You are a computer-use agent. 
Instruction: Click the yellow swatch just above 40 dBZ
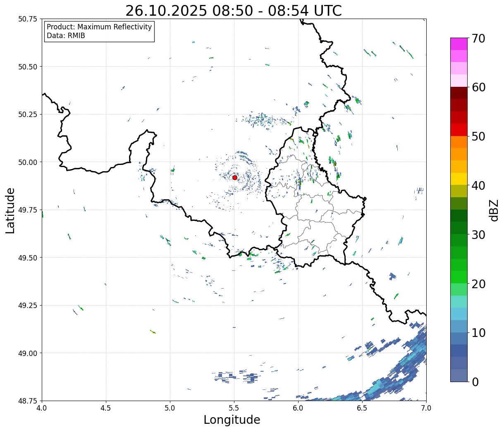[459, 179]
